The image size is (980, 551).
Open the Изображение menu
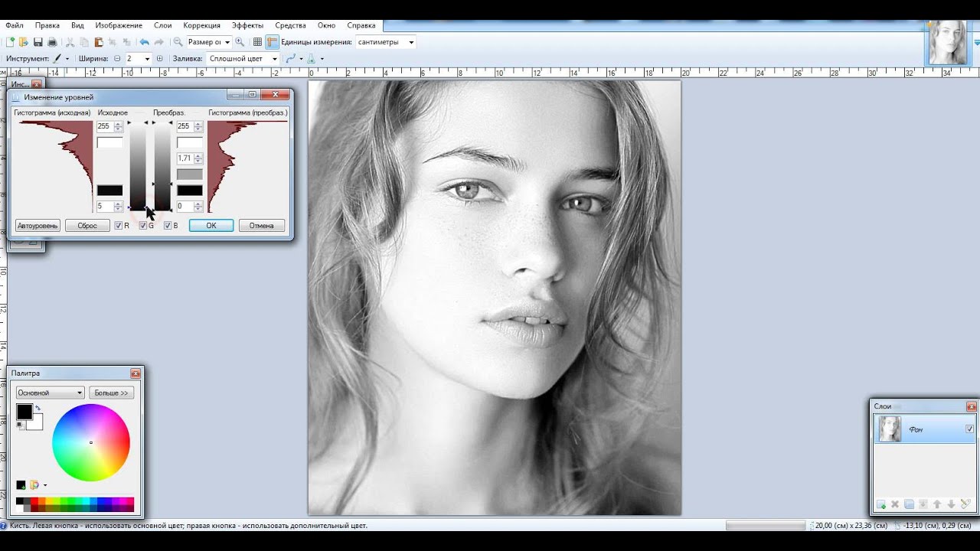pyautogui.click(x=119, y=25)
